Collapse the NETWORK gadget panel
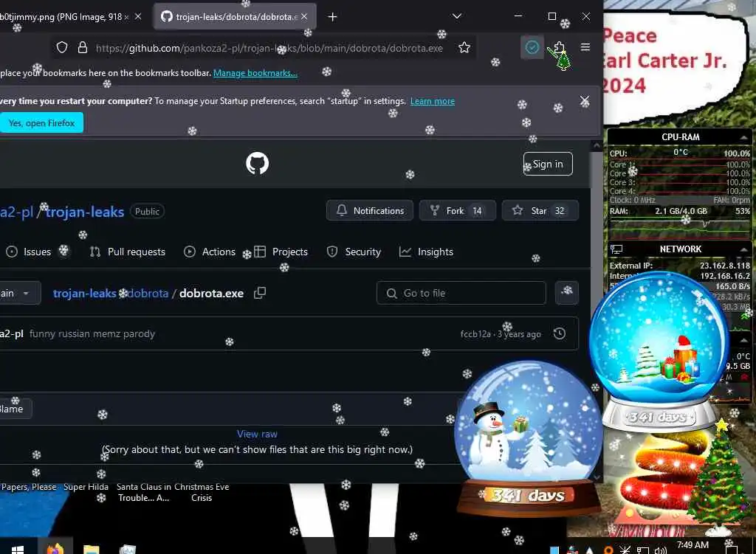Viewport: 756px width, 554px height. click(744, 249)
